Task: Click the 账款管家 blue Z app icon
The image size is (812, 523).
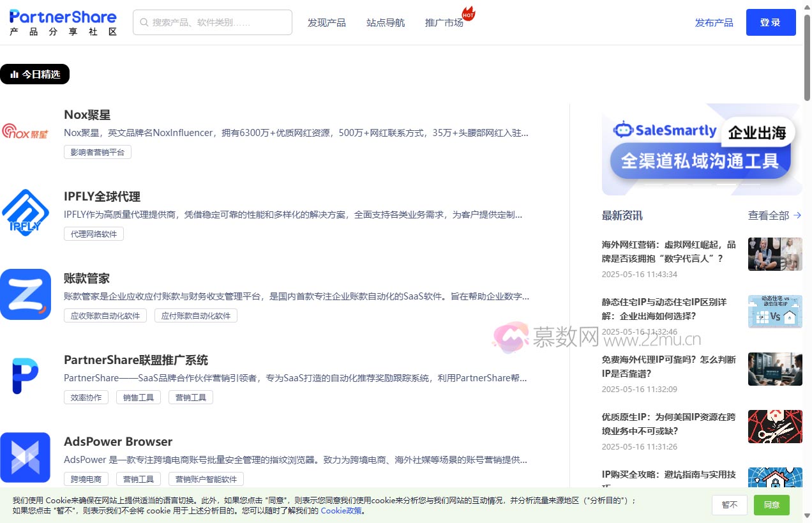Action: tap(26, 294)
